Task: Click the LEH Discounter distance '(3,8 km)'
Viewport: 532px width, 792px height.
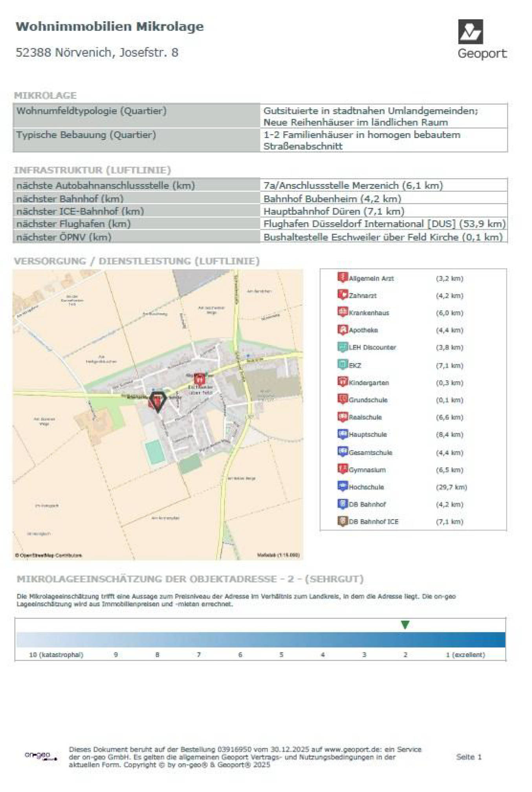Action: (x=449, y=348)
